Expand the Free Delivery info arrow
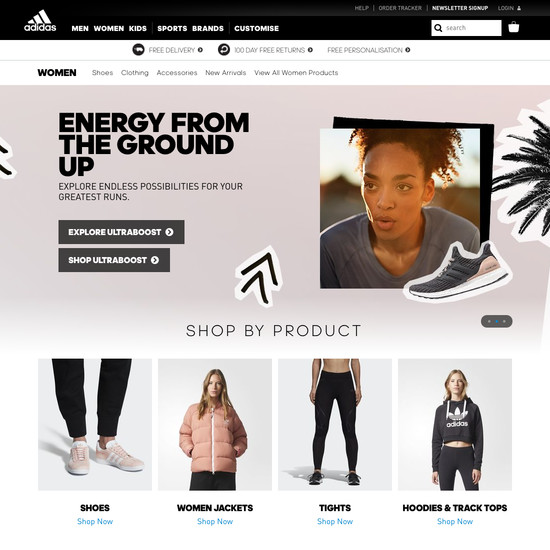Screen dimensions: 550x550 (200, 50)
